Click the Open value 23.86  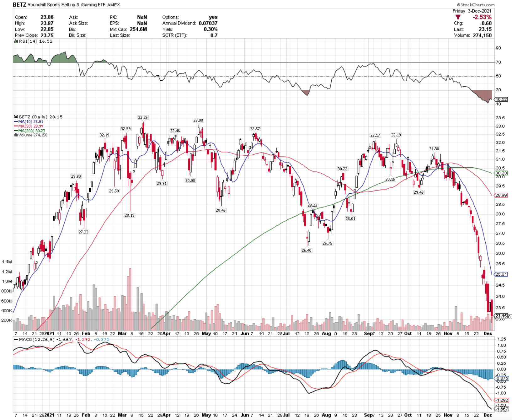pyautogui.click(x=47, y=17)
